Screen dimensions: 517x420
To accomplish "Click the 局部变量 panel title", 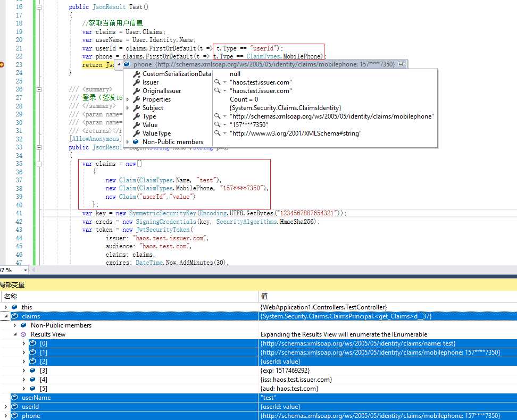I will [12, 284].
